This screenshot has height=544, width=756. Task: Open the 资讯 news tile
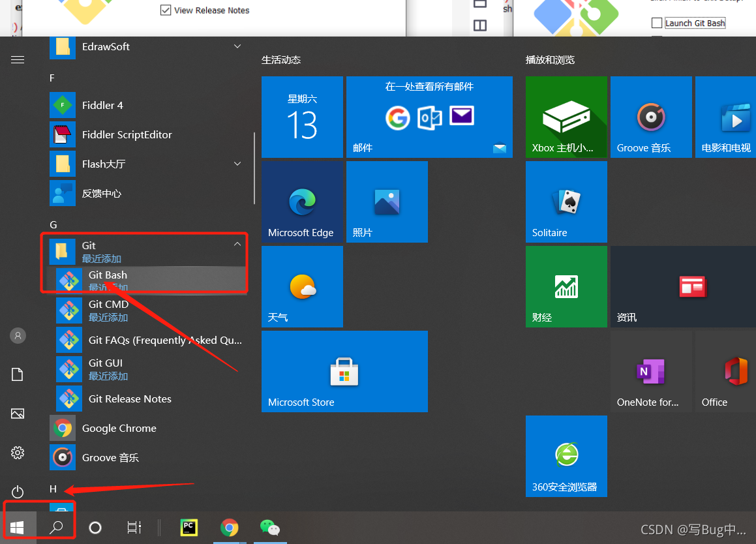click(x=683, y=286)
